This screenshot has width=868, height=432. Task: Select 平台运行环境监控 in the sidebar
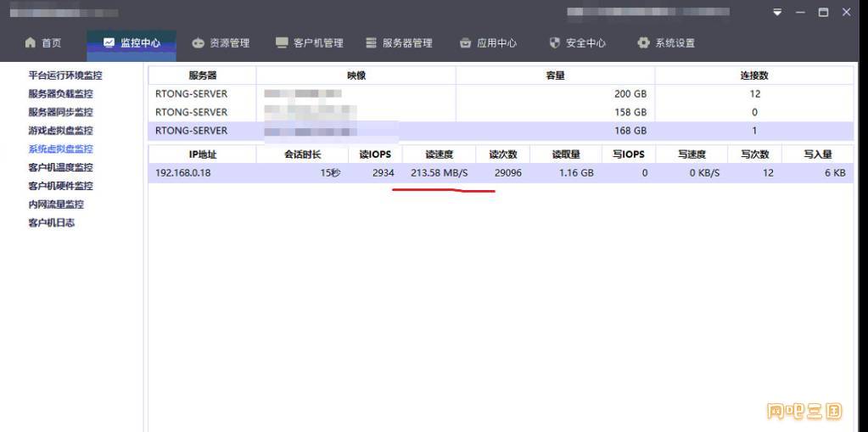click(x=65, y=76)
